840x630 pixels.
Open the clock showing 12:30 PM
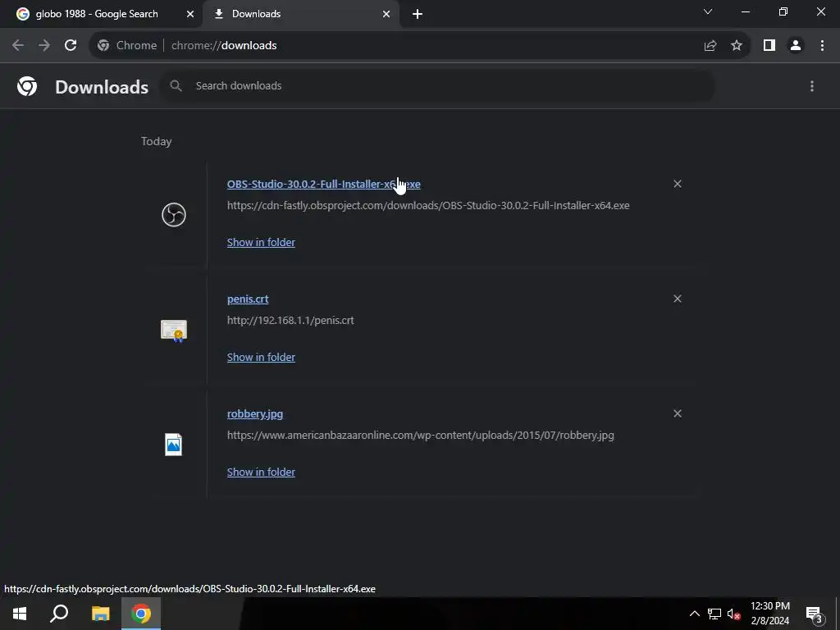[x=769, y=614]
